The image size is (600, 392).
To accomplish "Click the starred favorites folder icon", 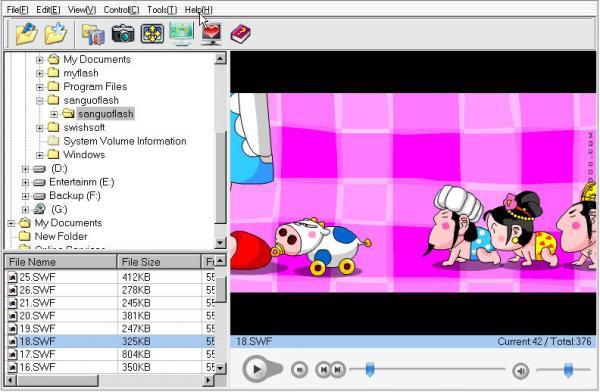I will (x=56, y=34).
